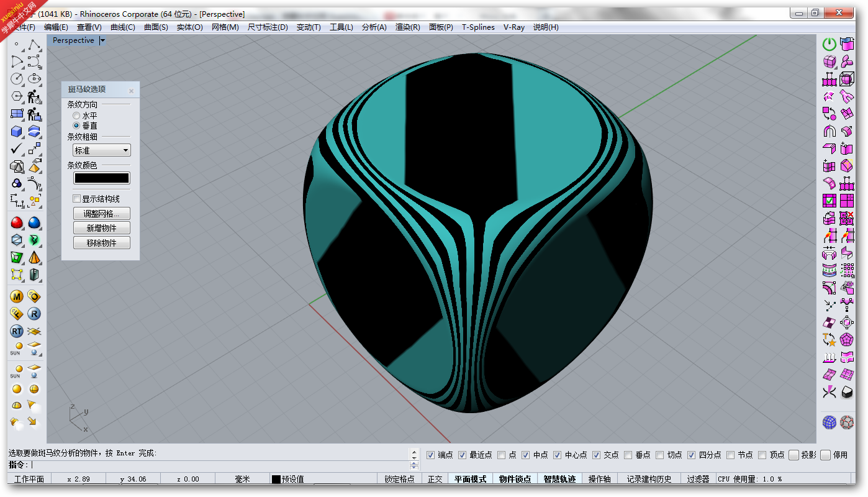Toggle 操作轴 in the status bar
The height and width of the screenshot is (497, 868).
tap(600, 479)
